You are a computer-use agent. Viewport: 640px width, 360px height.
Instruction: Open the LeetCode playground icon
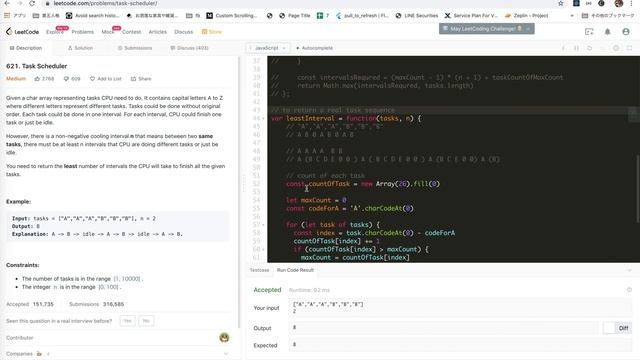[589, 31]
